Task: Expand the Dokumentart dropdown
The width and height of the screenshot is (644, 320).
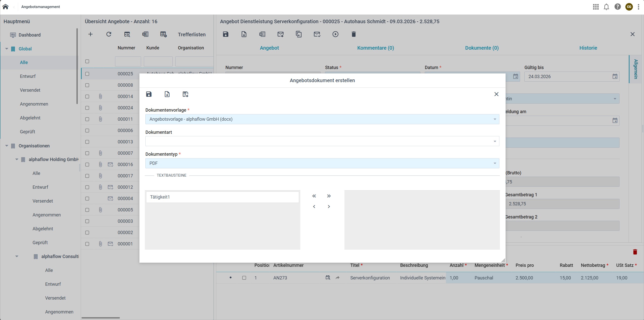Action: (x=322, y=141)
